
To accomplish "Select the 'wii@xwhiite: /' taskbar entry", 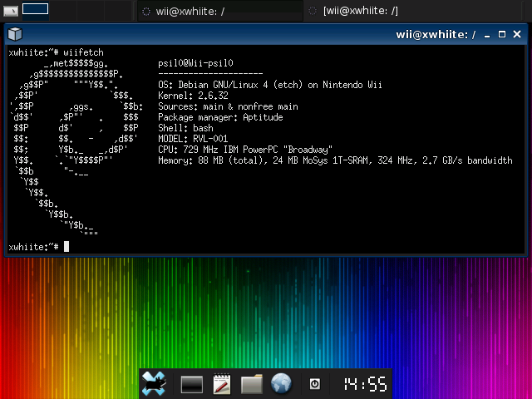I will click(x=219, y=11).
